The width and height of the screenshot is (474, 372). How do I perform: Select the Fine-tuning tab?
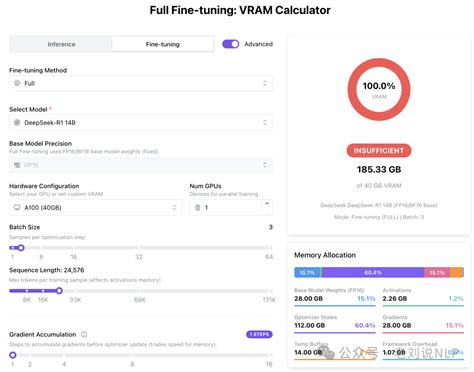tap(163, 44)
